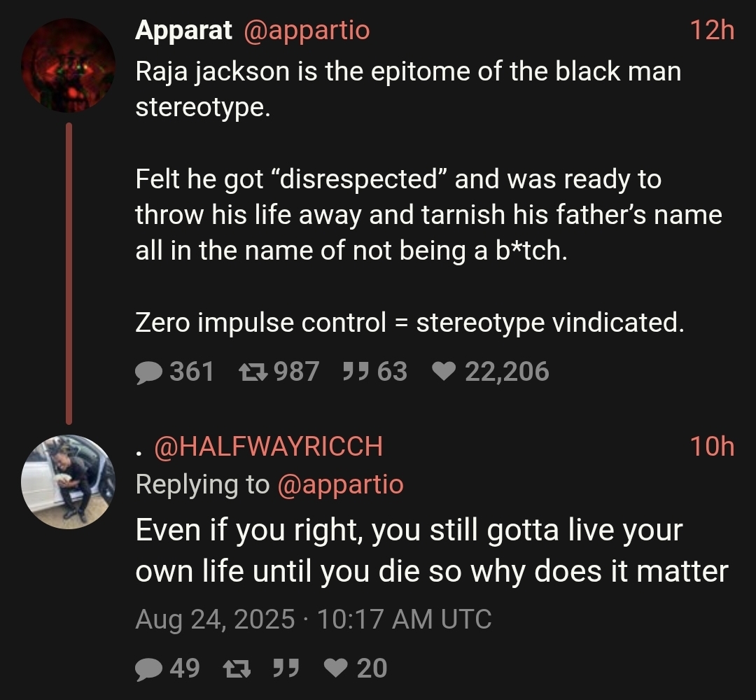The image size is (756, 700).
Task: Open the @HALFWAYRICCH handle link
Action: point(269,447)
